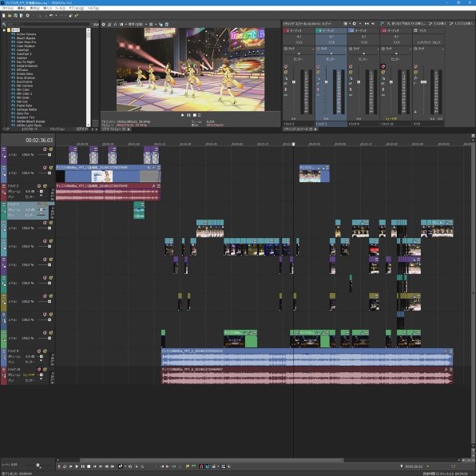Mute audio track 10 in track header
This screenshot has width=476, height=476.
coord(39,370)
